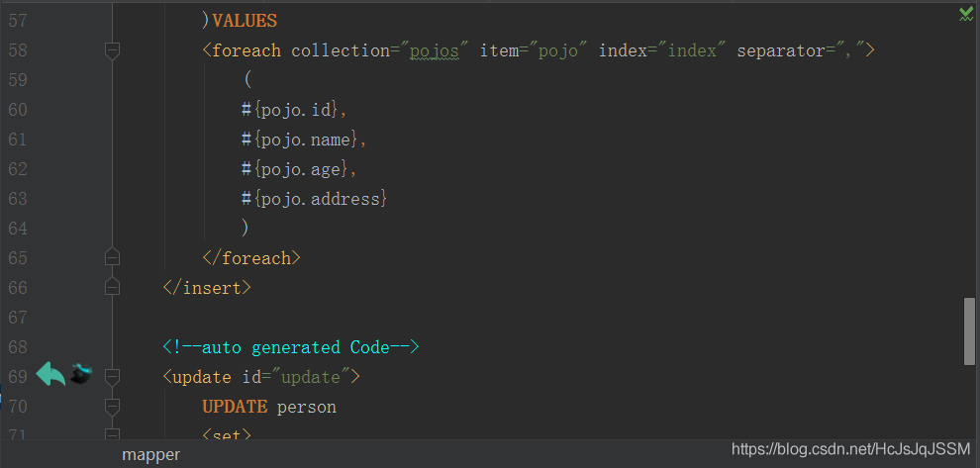Collapse the update element at line 69
Screen dimensions: 980x468
(x=112, y=377)
